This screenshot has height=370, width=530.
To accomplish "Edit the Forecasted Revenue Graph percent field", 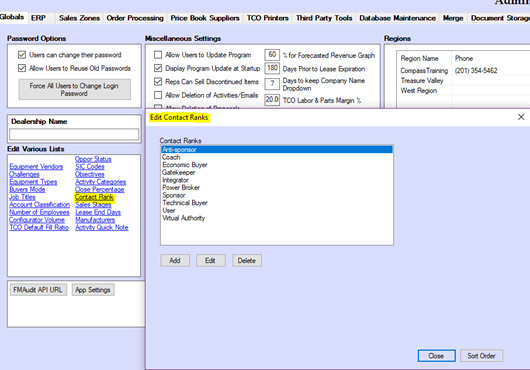I will [272, 55].
